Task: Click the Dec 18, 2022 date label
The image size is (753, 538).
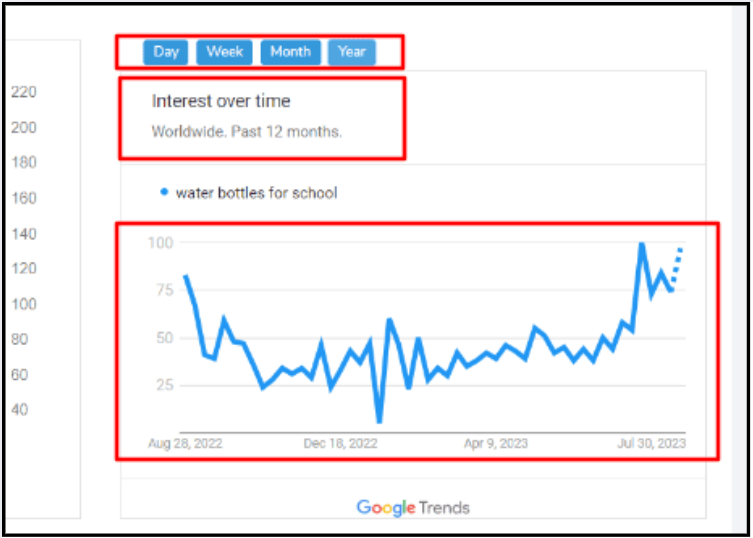Action: click(x=342, y=443)
